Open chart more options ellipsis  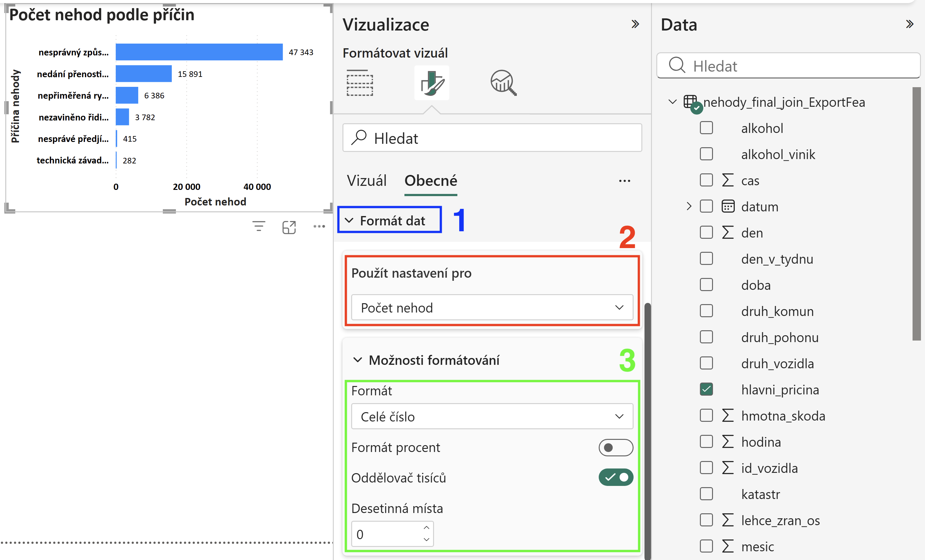point(319,226)
